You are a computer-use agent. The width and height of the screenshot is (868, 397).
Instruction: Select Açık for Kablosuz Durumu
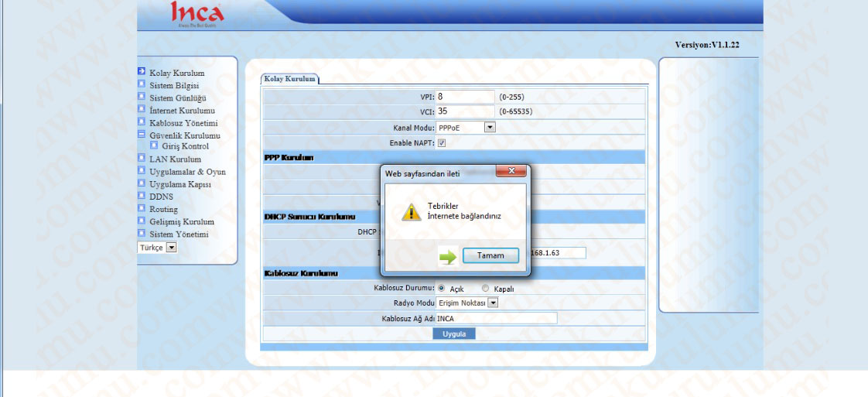(x=442, y=289)
